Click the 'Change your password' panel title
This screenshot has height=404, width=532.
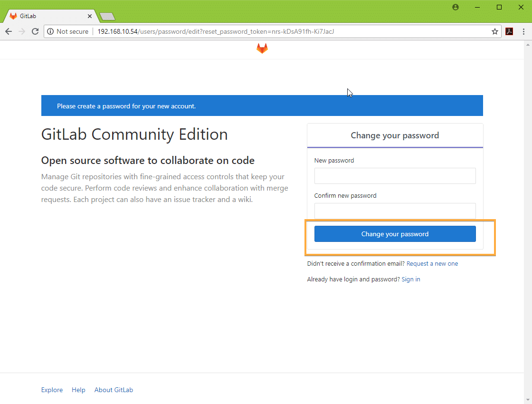click(395, 135)
